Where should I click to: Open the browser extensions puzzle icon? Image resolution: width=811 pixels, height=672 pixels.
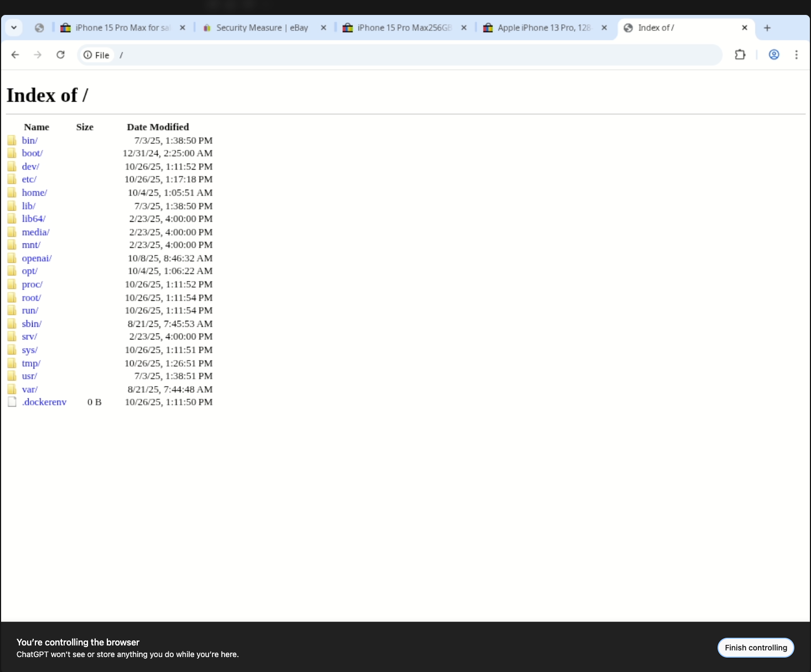point(740,55)
